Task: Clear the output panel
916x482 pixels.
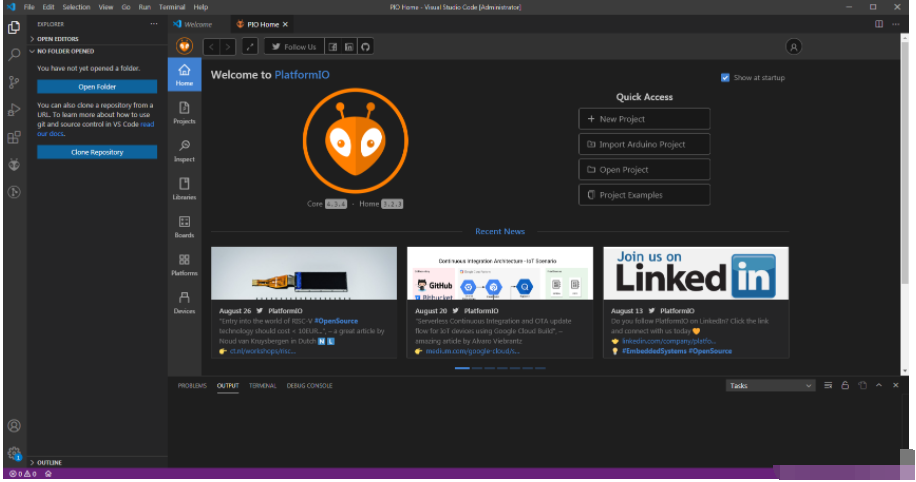Action: point(828,386)
